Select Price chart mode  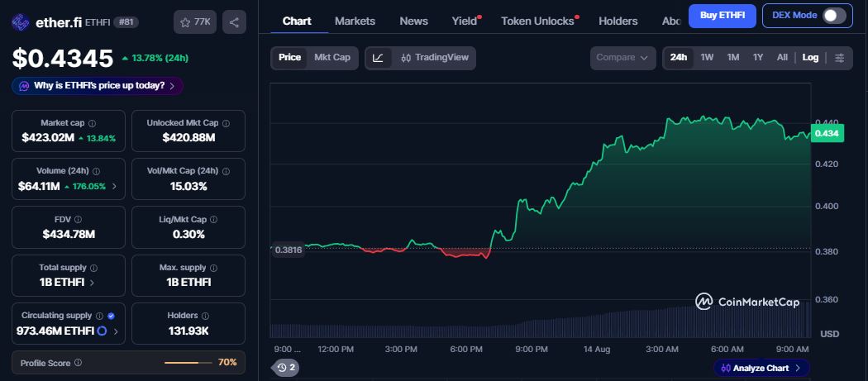[289, 58]
